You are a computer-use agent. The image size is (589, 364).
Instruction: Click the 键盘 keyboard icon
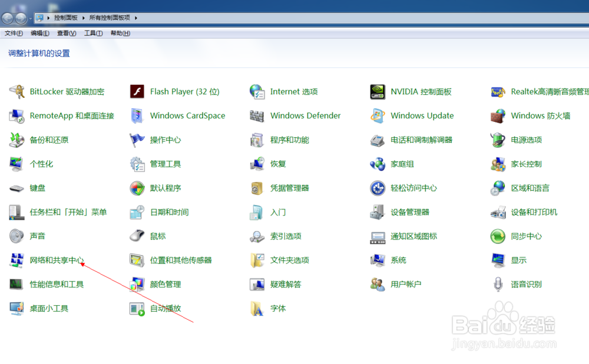[16, 188]
